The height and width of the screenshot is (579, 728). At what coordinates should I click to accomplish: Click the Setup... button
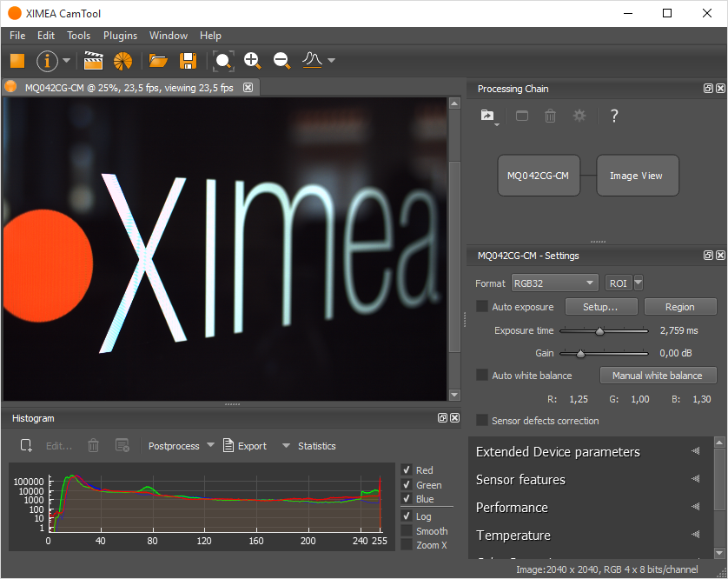(601, 307)
